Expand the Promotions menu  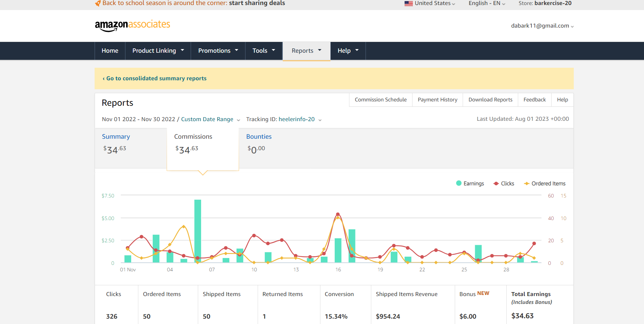[218, 51]
